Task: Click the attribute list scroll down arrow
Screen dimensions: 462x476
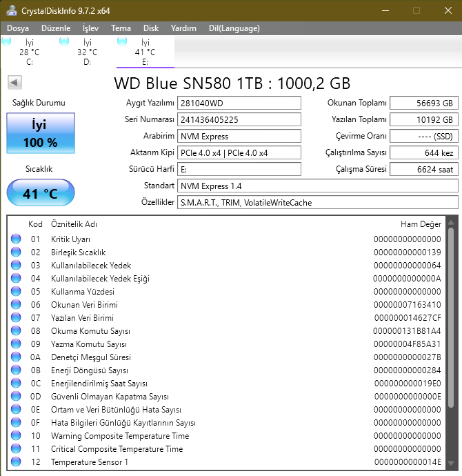Action: (451, 463)
